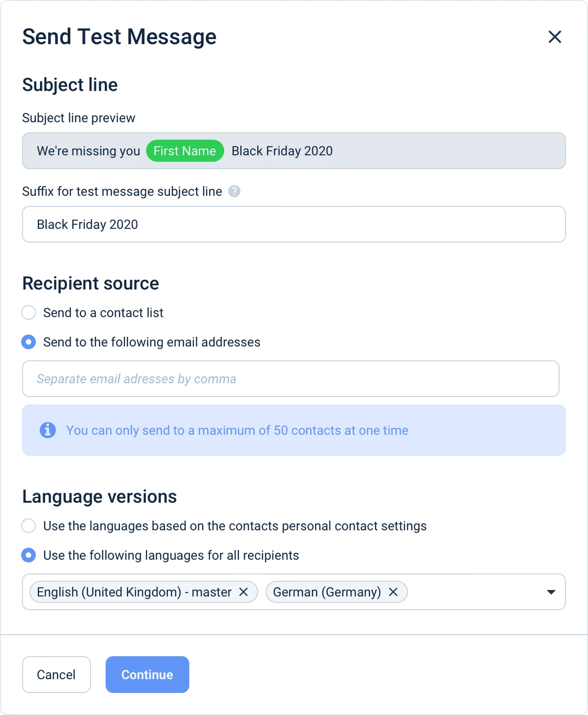Click the empty area of the languages multi-select
This screenshot has height=715, width=588.
click(x=473, y=592)
